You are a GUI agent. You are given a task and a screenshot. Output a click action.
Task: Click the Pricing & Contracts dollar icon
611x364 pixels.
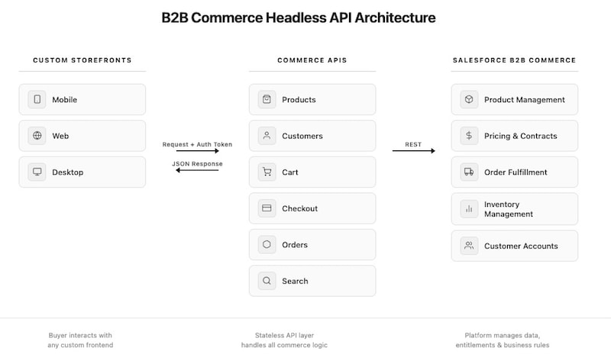point(469,136)
